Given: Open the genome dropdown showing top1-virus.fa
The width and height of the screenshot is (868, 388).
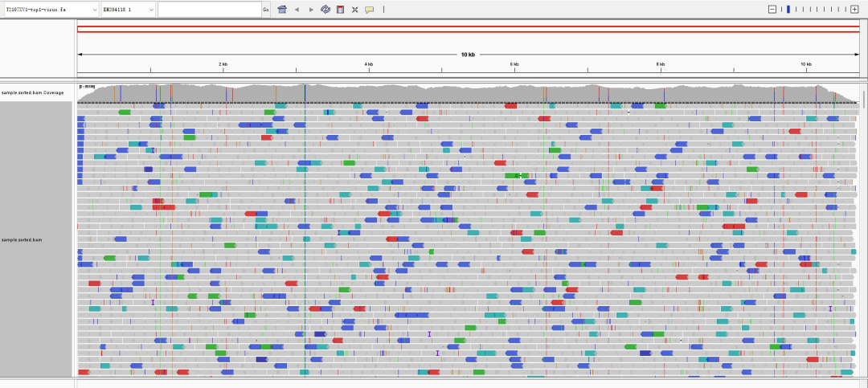Looking at the screenshot, I should click(x=51, y=10).
